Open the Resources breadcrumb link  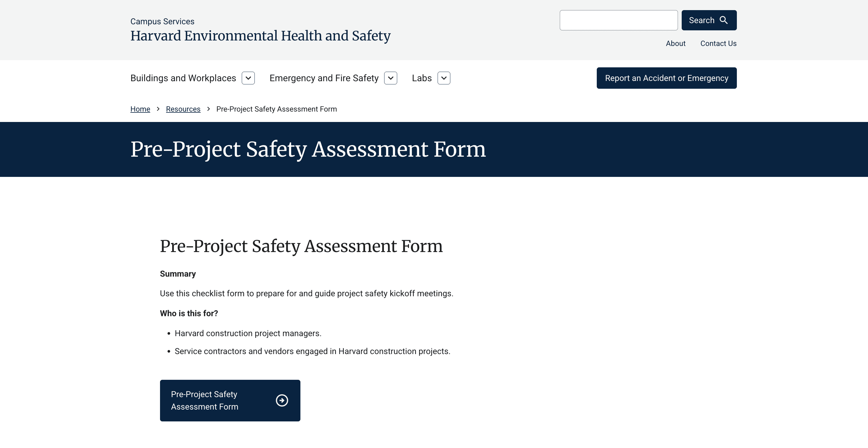click(x=183, y=109)
